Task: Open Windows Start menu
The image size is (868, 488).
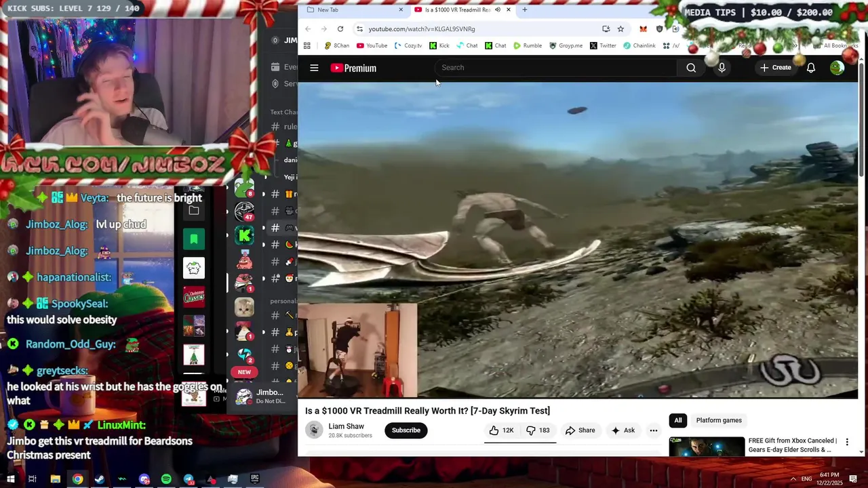Action: tap(10, 479)
